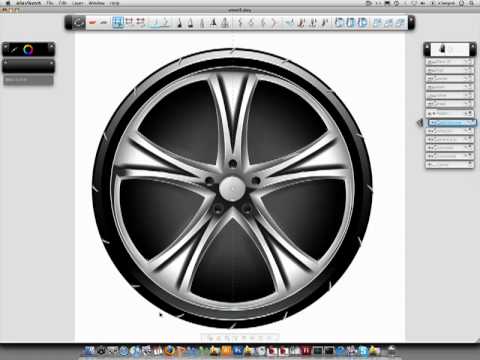The image size is (480, 360).
Task: Open the File menu
Action: coord(50,3)
